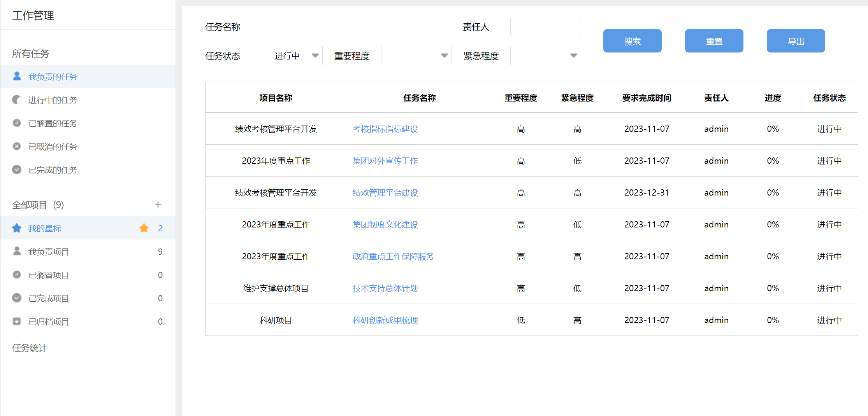The image size is (868, 416).
Task: Click the checkmark icon beside 已完成的任务
Action: tap(17, 170)
